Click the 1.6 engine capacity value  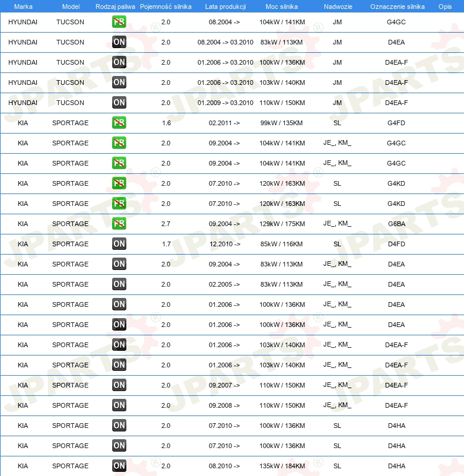tap(166, 123)
